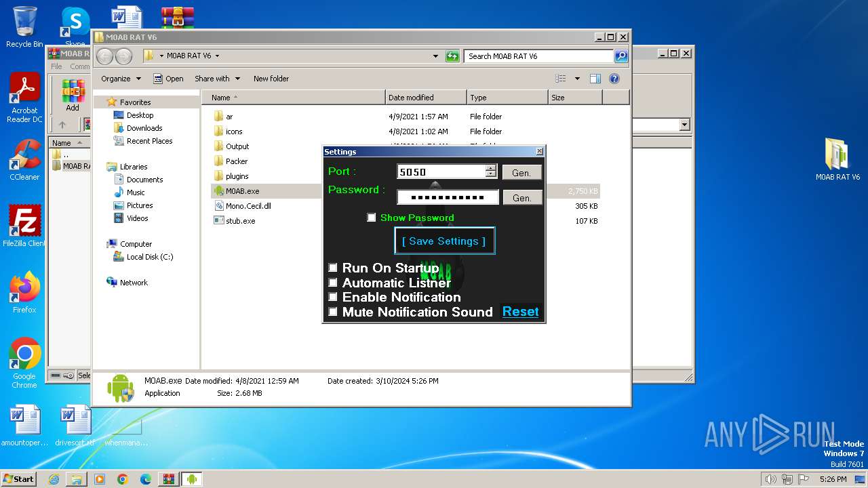Screen dimensions: 868x488
Task: Click Add icon in WinRAR window
Action: (x=73, y=96)
